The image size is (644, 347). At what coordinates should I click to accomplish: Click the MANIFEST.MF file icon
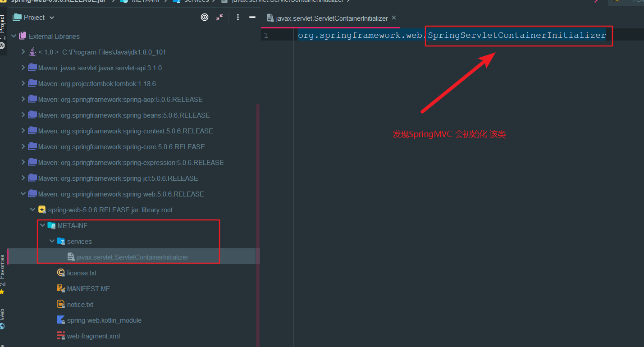click(61, 288)
